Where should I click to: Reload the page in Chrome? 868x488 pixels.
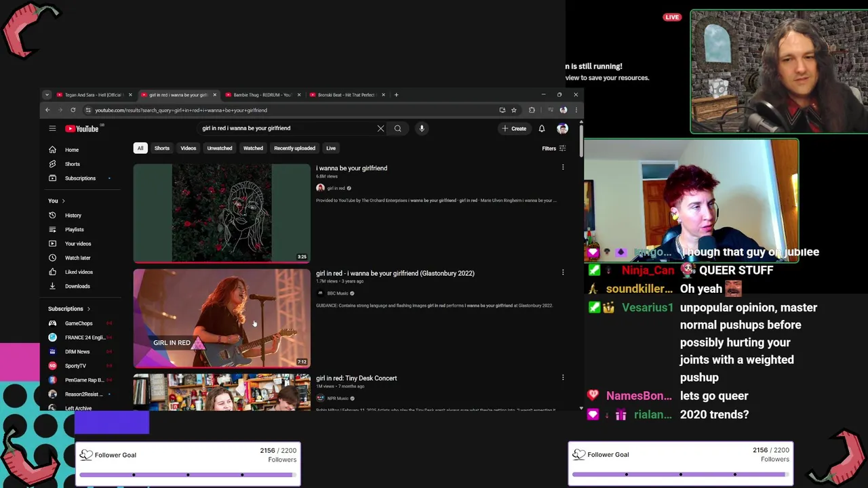coord(73,110)
